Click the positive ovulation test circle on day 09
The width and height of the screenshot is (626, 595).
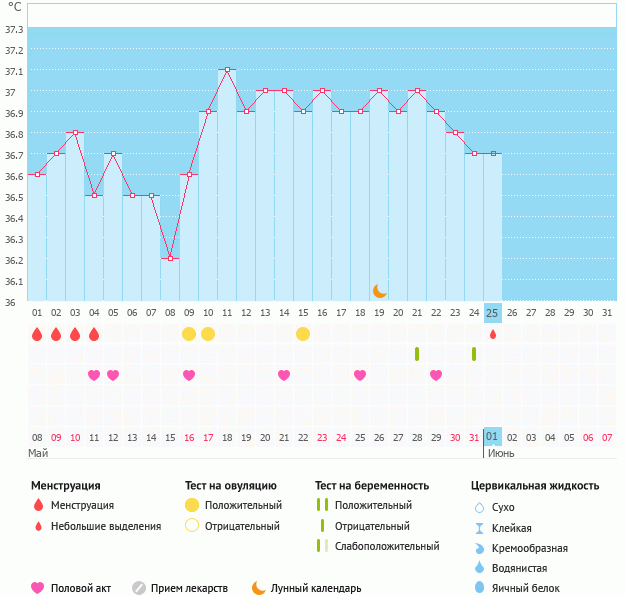(189, 334)
